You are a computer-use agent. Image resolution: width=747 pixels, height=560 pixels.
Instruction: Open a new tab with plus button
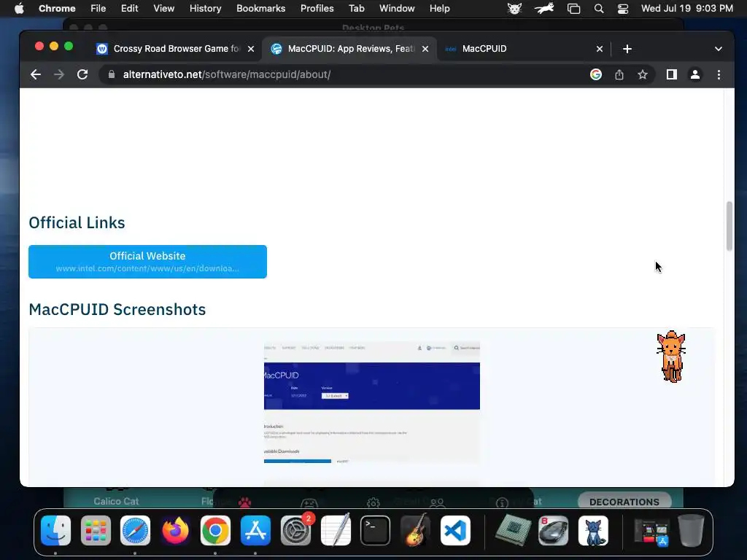pos(627,49)
